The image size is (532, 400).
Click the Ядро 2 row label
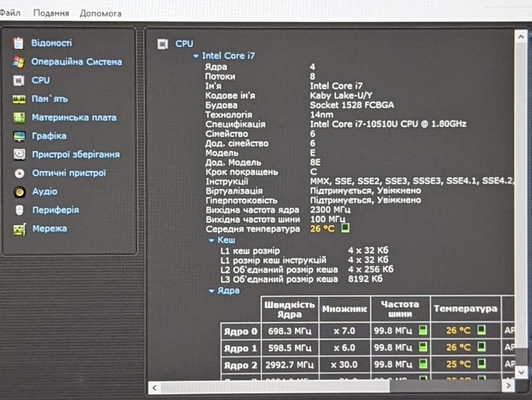tap(241, 365)
